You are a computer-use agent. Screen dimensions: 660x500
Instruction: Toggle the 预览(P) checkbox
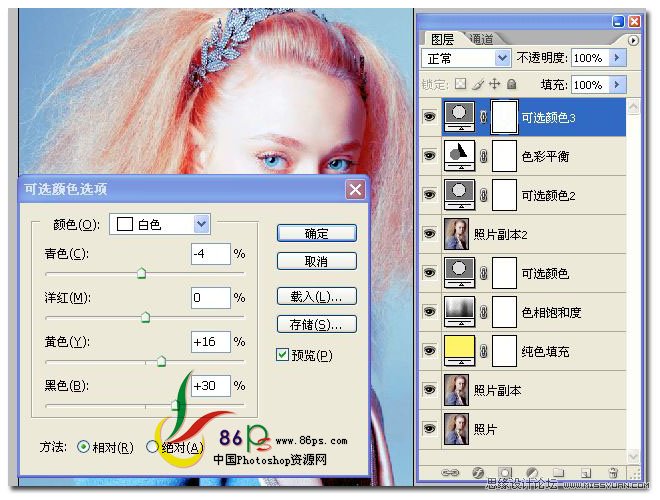tap(282, 355)
